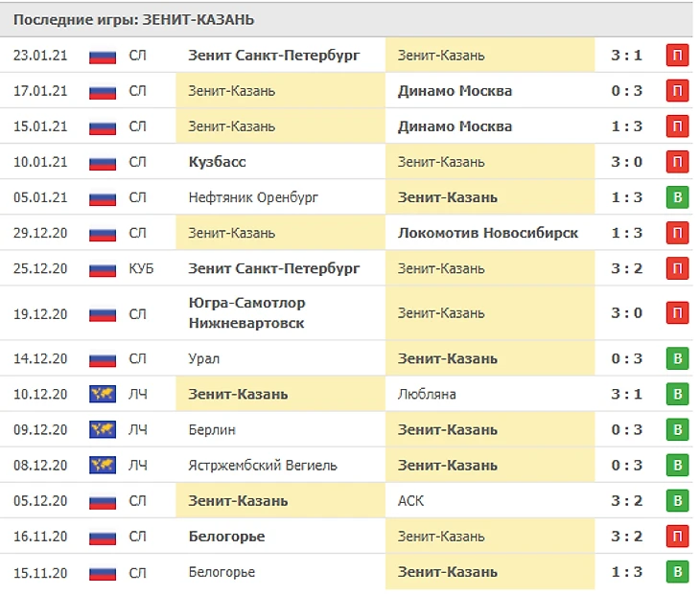Viewport: 700px width, 595px height.
Task: Click the Russian flag in the АСК row
Action: coord(103,502)
